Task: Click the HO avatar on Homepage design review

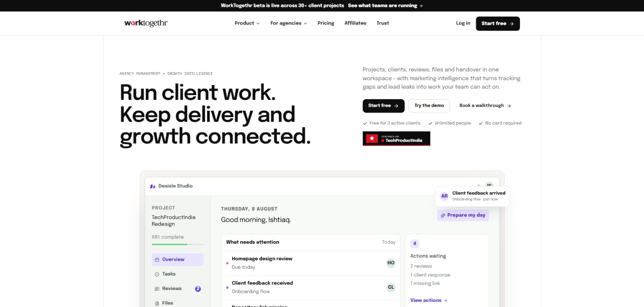Action: 391,263
